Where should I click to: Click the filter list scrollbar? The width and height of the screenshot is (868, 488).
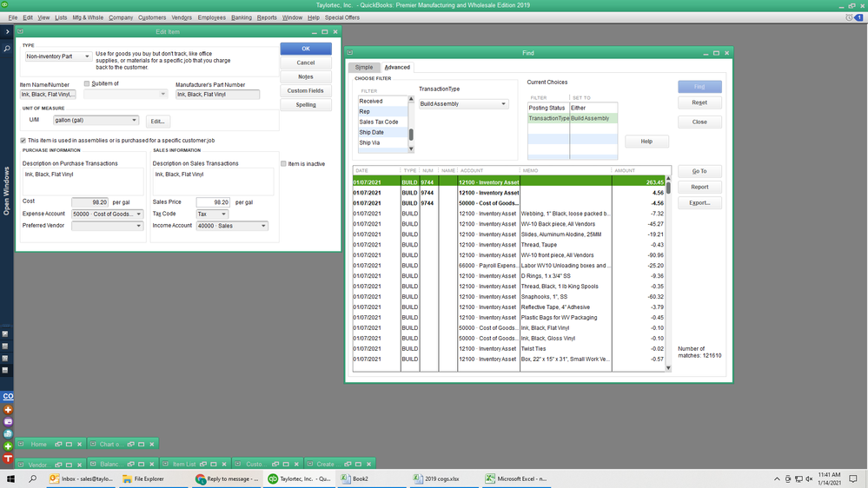click(411, 134)
